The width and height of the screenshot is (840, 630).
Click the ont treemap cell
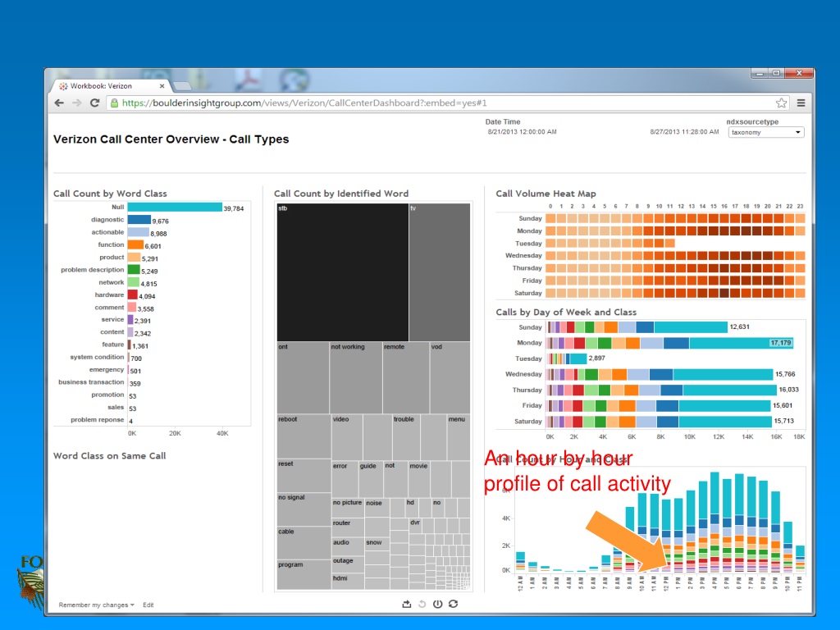click(303, 377)
